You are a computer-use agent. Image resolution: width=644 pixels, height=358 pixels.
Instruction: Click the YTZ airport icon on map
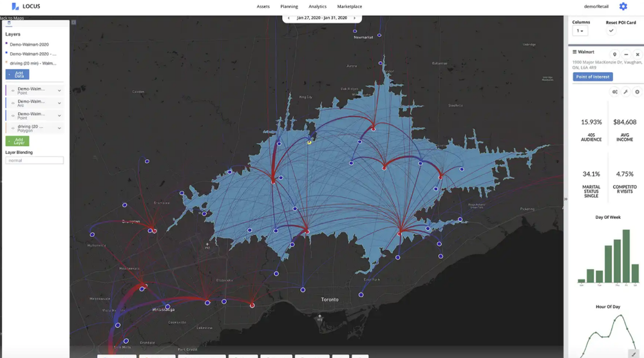[319, 318]
